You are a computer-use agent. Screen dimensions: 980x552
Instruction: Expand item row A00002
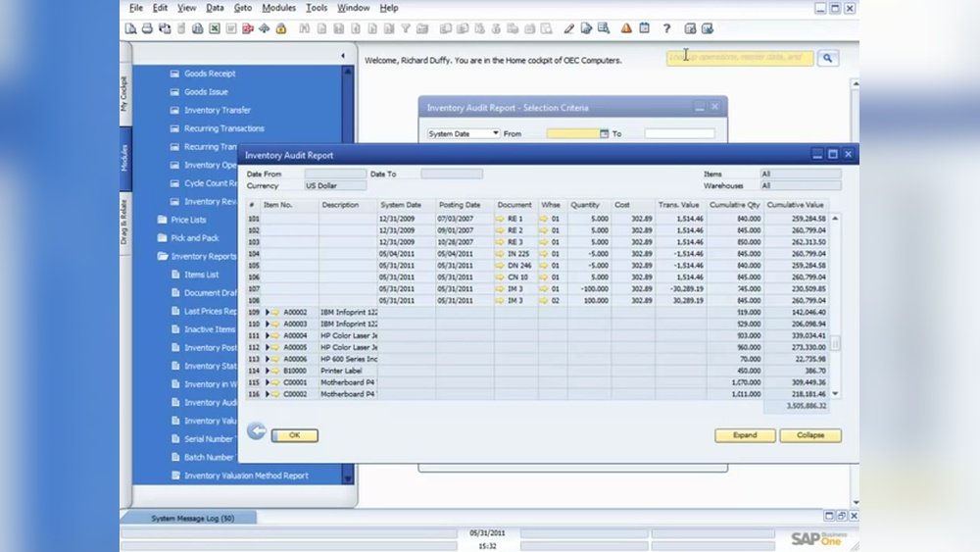pos(268,311)
